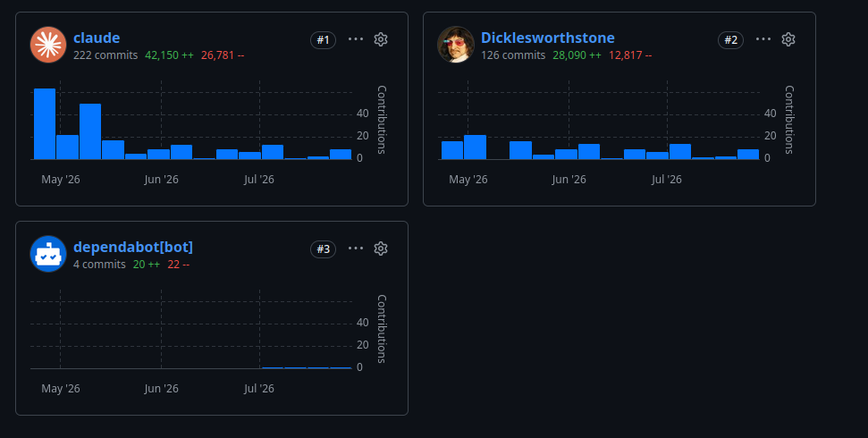Select second bar in Dicklesworthstone chart

click(475, 147)
